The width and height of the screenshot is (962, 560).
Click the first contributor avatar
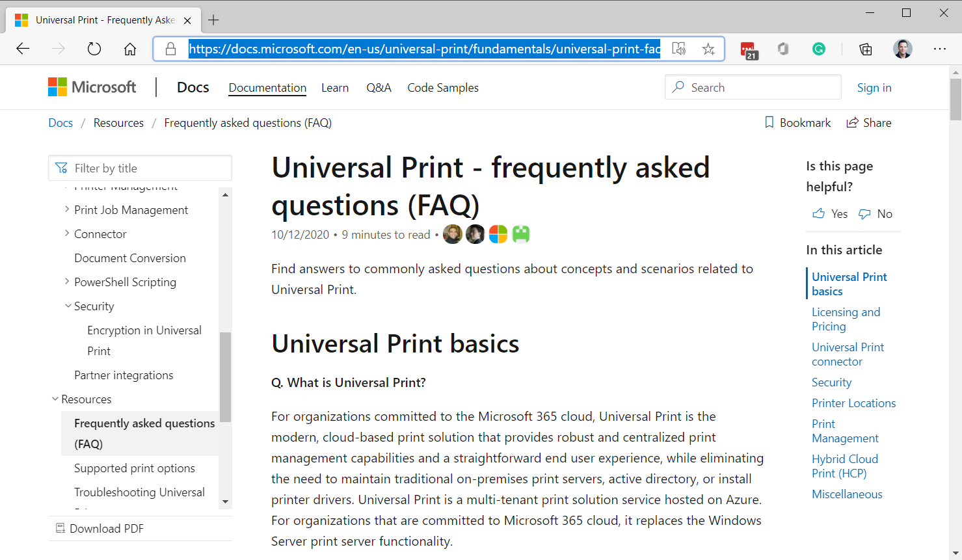click(x=453, y=234)
